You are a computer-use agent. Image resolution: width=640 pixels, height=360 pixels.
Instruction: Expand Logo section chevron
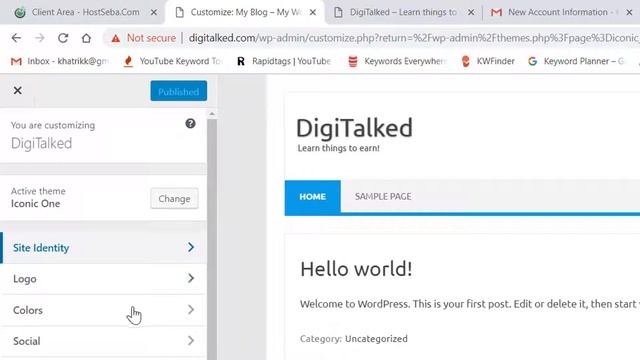[191, 278]
